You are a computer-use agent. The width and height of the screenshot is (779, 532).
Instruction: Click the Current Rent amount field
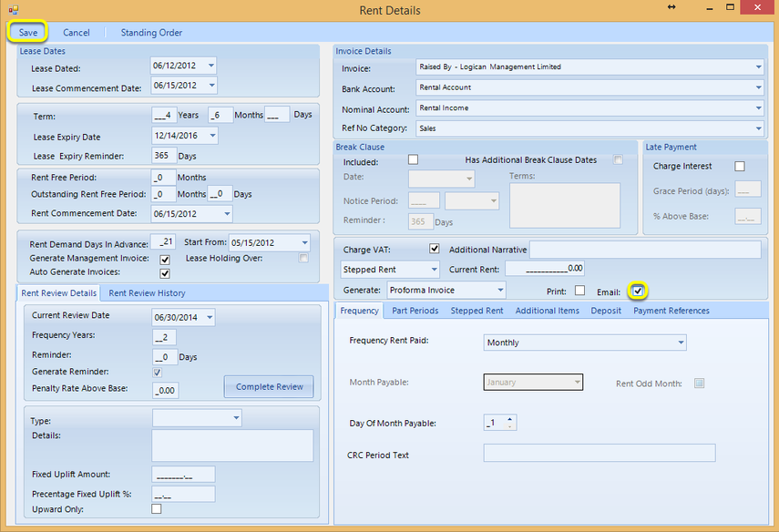pyautogui.click(x=545, y=269)
